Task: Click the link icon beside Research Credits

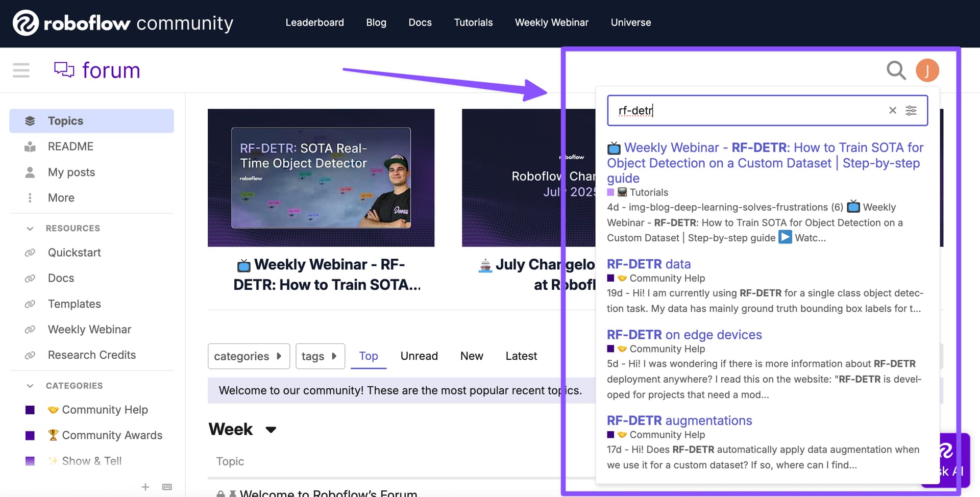Action: tap(30, 355)
